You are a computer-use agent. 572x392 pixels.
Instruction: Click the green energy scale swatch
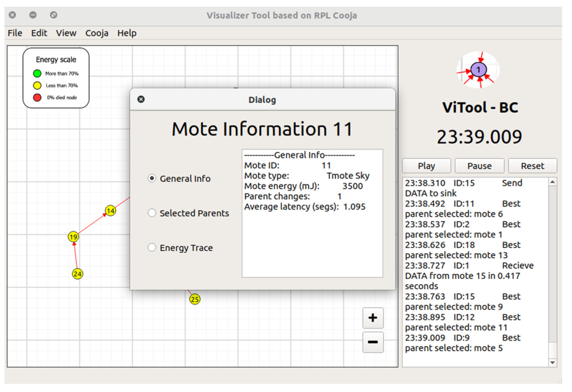pyautogui.click(x=37, y=74)
